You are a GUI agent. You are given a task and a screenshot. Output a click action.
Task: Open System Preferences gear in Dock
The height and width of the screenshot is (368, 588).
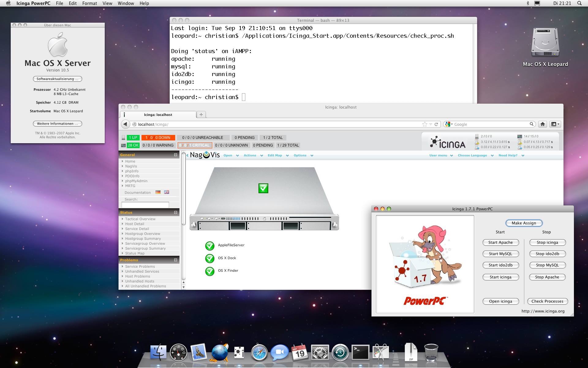pos(320,352)
